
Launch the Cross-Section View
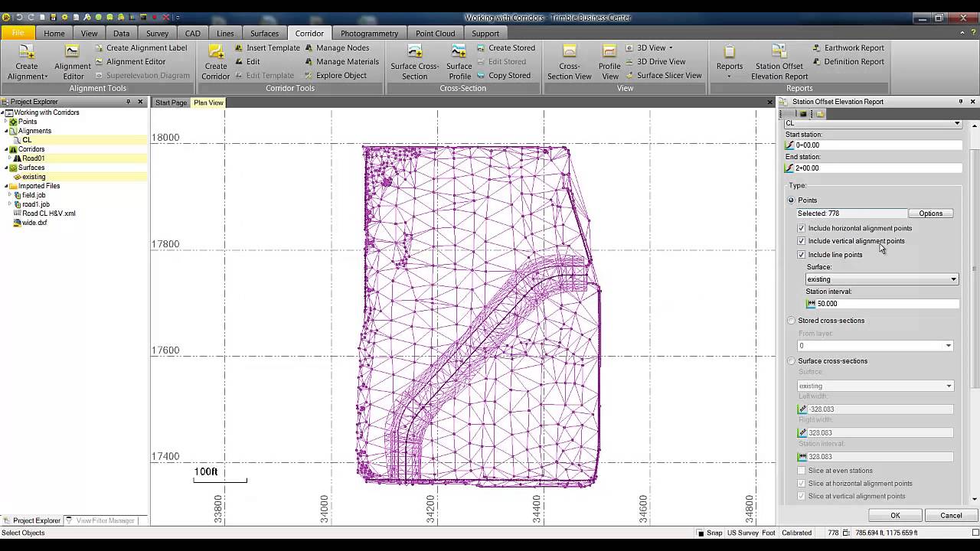(x=569, y=52)
